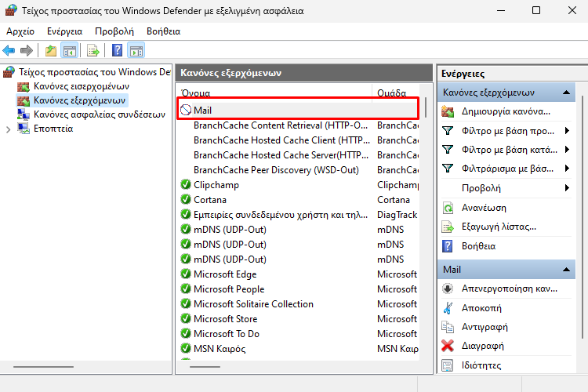
Task: Click the Εποπτεία monitor icon in the tree
Action: coord(24,129)
